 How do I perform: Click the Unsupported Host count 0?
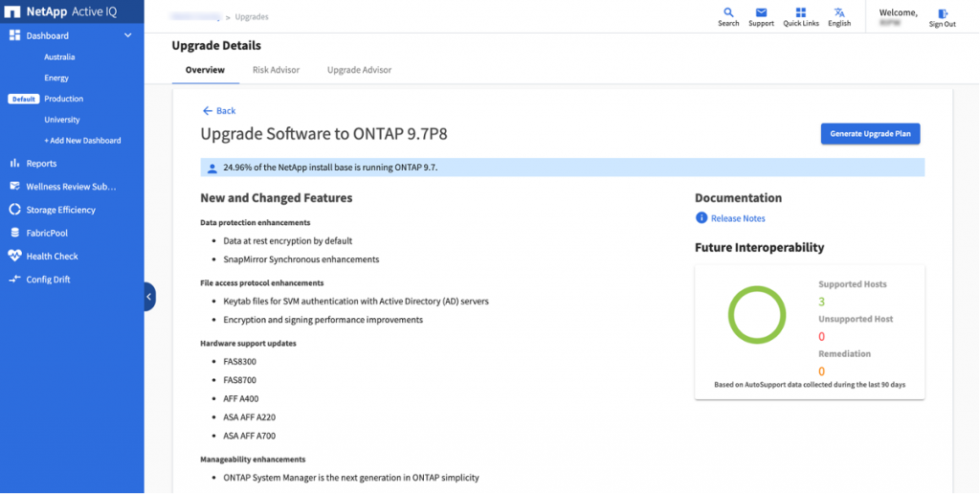pyautogui.click(x=822, y=337)
